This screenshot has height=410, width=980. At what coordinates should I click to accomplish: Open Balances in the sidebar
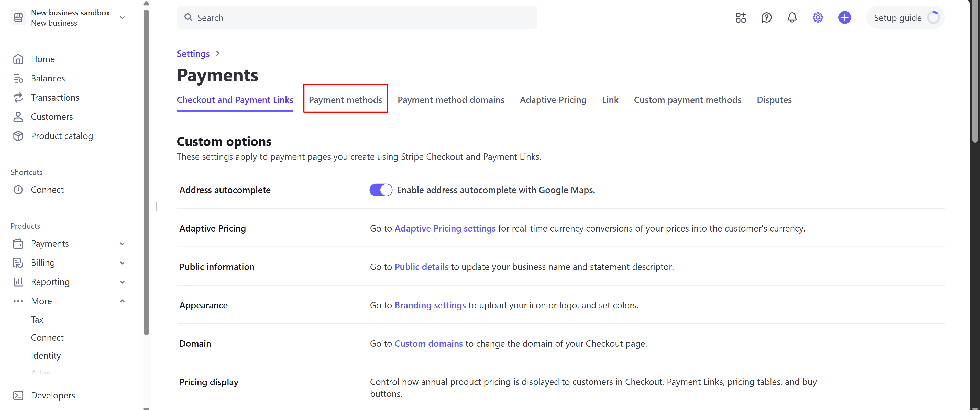(x=48, y=78)
